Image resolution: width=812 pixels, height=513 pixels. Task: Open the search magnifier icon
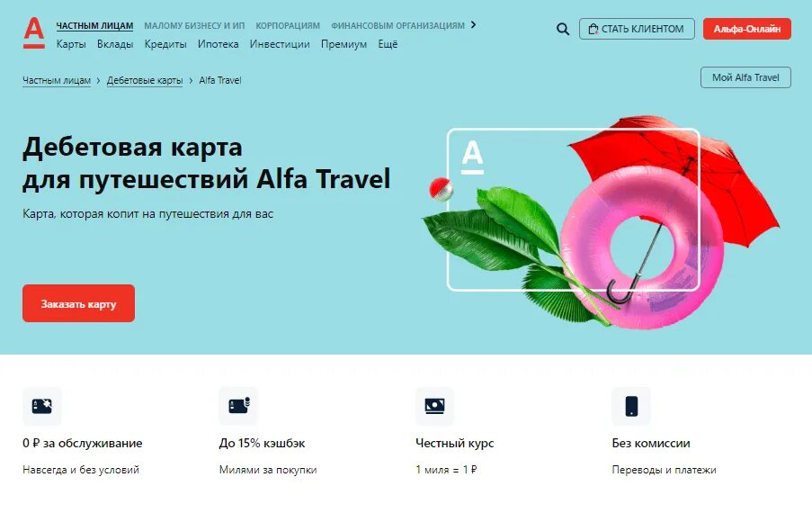[563, 29]
